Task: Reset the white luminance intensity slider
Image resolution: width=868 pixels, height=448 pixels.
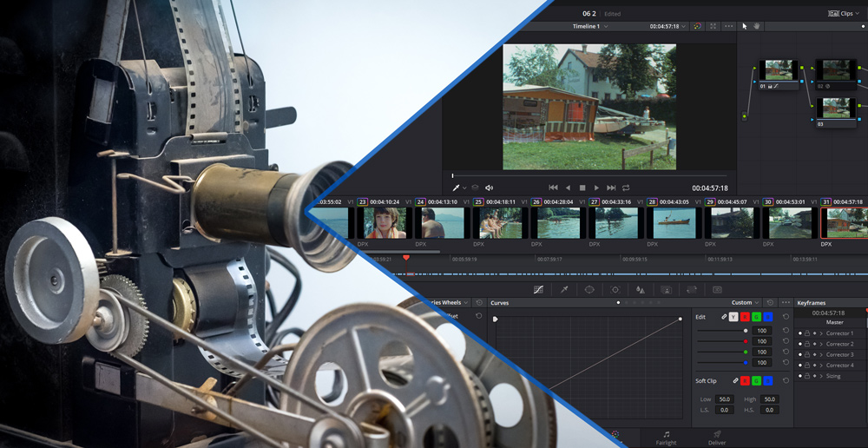Action: [x=786, y=331]
